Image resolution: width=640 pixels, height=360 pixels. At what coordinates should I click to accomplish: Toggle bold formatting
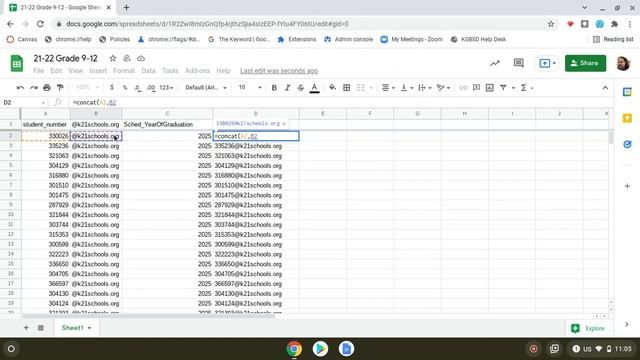click(274, 88)
